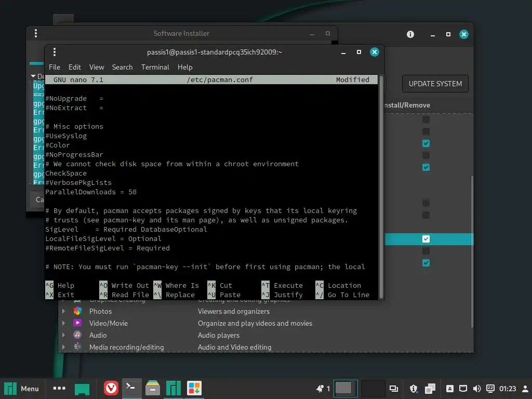532x399 pixels.
Task: Click the UPDATE SYSTEM button
Action: (x=435, y=84)
